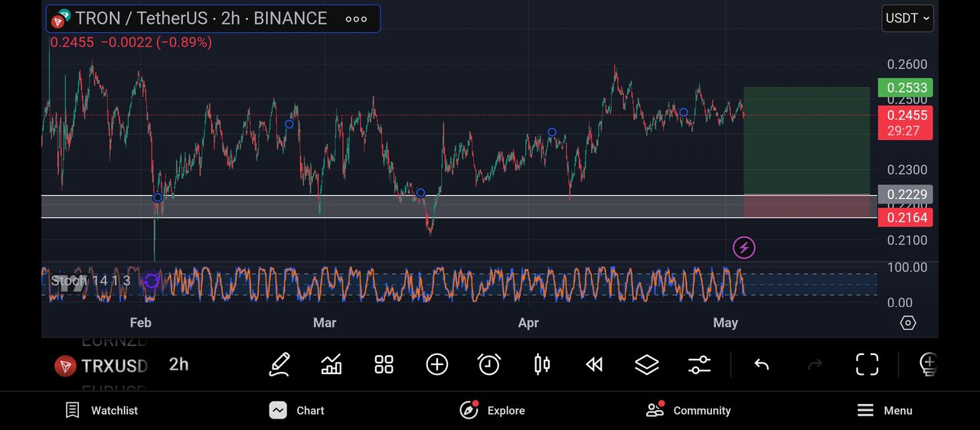Tap the red 0.2164 stop price label
Image resolution: width=980 pixels, height=430 pixels.
(905, 217)
